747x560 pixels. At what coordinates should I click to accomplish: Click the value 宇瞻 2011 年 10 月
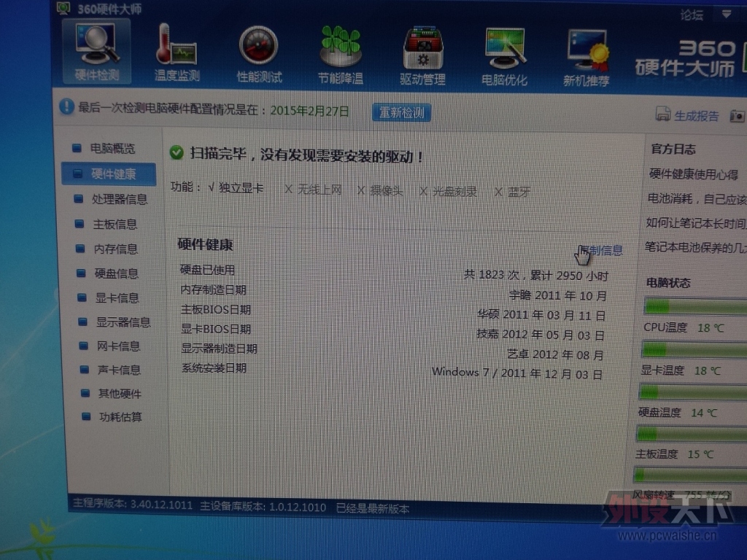[558, 296]
